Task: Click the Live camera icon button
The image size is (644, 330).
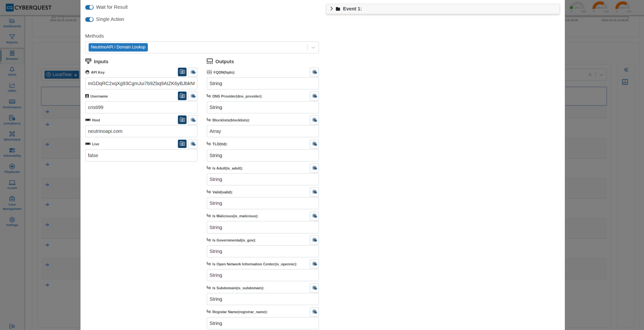Action: pos(182,144)
